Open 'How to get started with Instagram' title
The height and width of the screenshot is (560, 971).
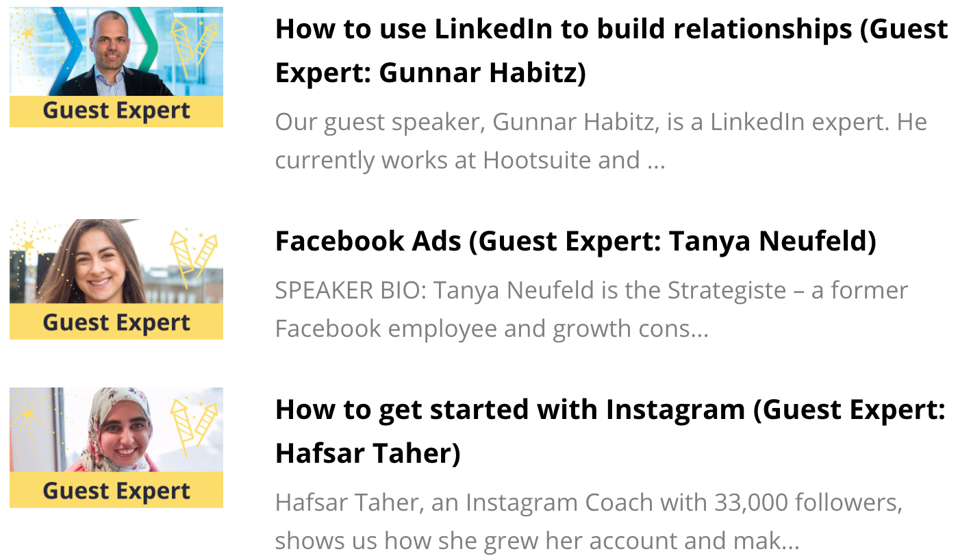609,431
